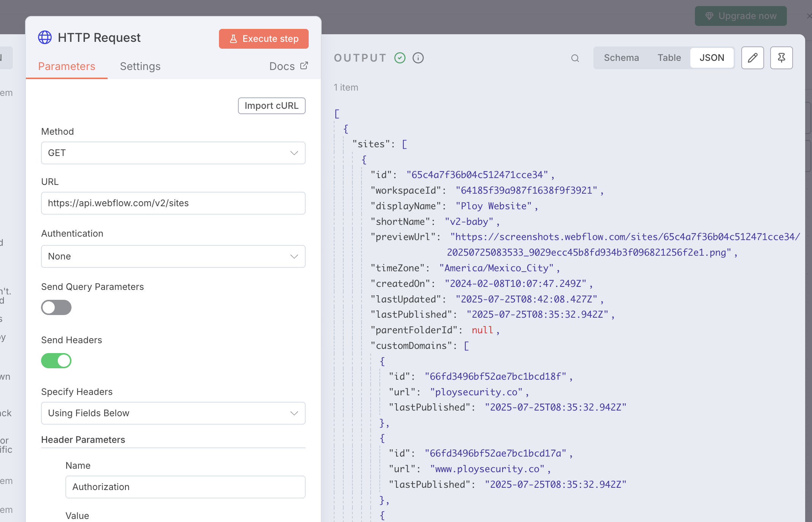Switch to the Settings tab
Screen dimensions: 812x522
pyautogui.click(x=140, y=66)
